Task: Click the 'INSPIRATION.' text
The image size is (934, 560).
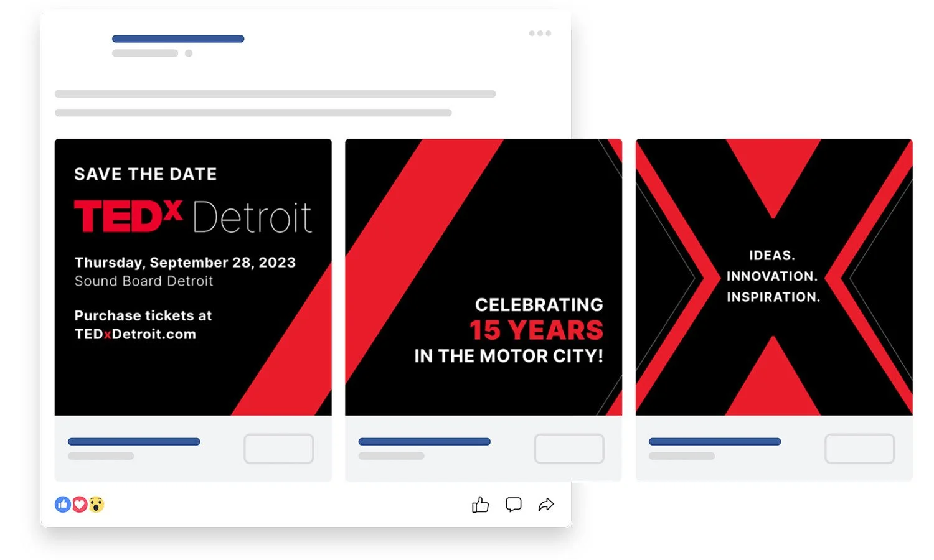Action: (x=773, y=297)
